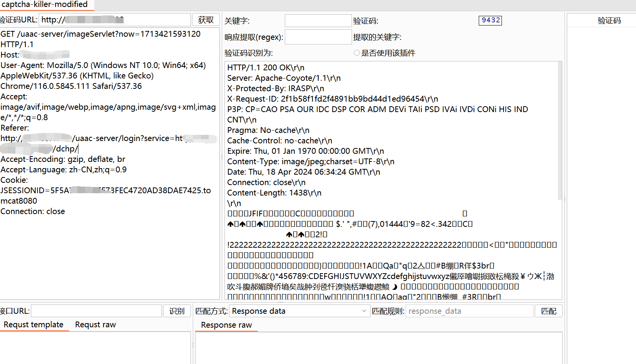Switch to the Requst raw tab
Screen dimensions: 636x364
(x=95, y=325)
